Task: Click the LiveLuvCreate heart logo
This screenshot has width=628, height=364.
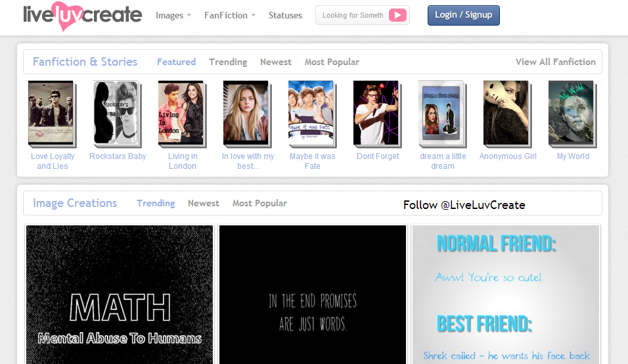Action: [x=82, y=16]
